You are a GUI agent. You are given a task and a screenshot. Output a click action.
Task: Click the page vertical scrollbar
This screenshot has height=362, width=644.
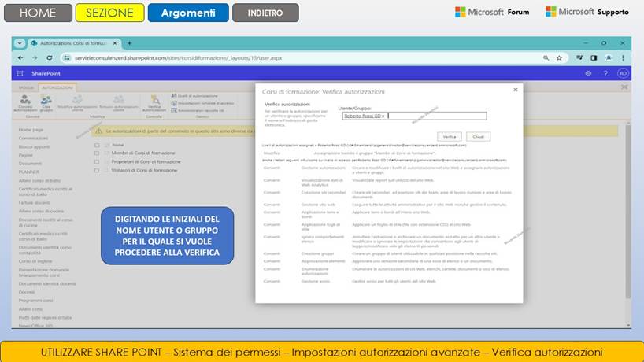[627, 212]
